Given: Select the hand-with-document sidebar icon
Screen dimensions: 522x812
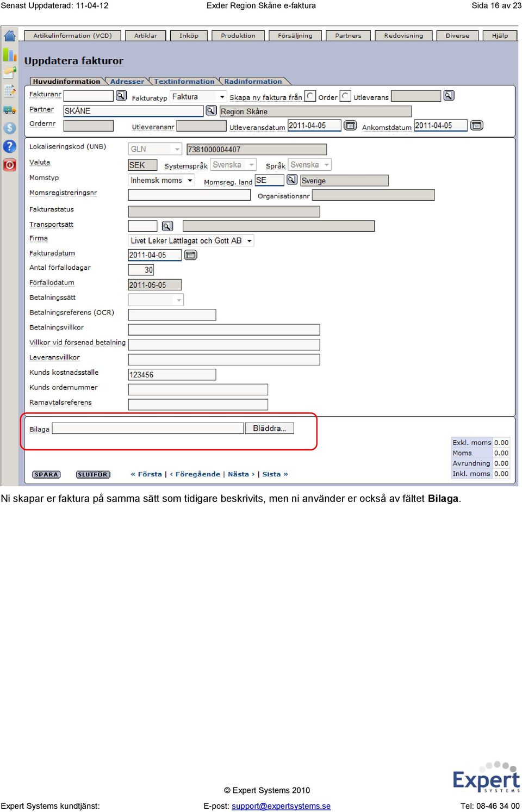Looking at the screenshot, I should [10, 72].
